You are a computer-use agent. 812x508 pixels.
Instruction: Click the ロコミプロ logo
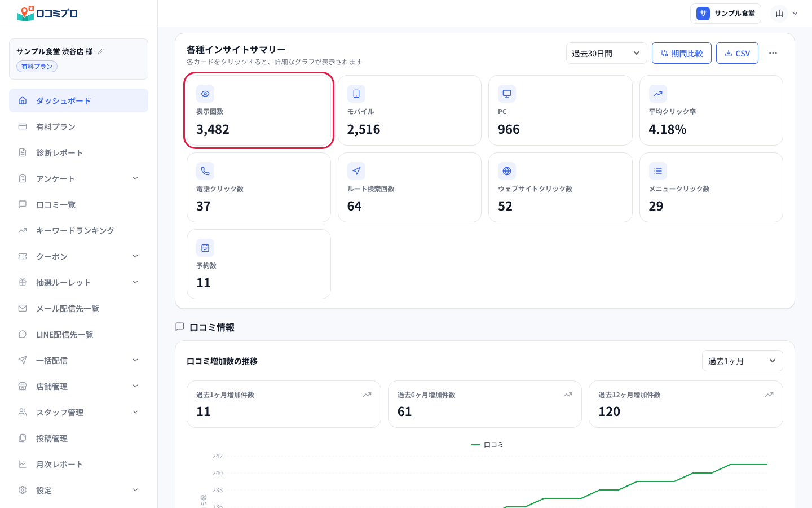(47, 13)
